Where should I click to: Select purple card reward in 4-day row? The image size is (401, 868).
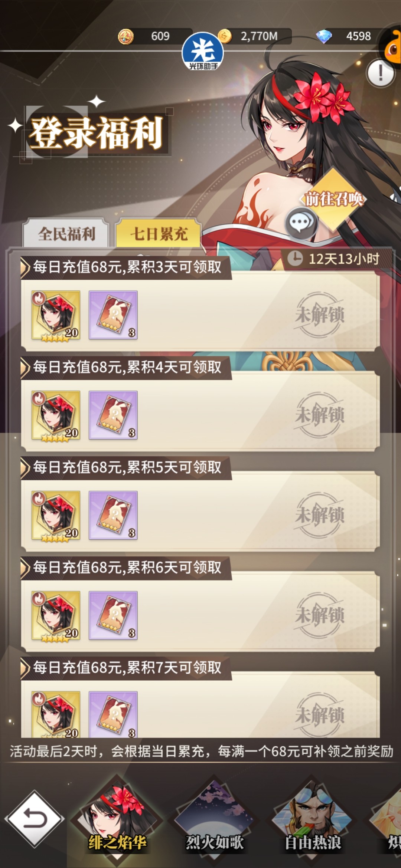(113, 415)
